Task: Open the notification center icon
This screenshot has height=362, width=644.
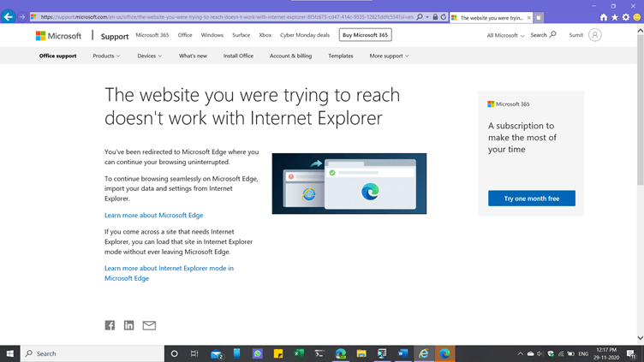Action: point(632,353)
